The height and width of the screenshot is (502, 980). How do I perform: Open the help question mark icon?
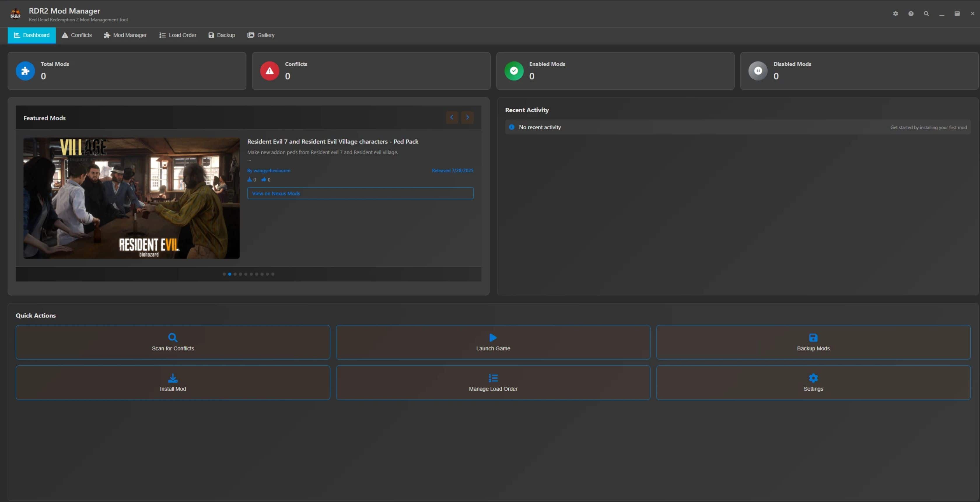(x=911, y=14)
